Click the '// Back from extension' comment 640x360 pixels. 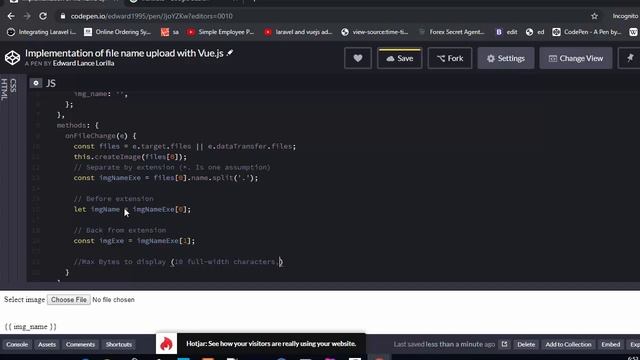tap(120, 230)
